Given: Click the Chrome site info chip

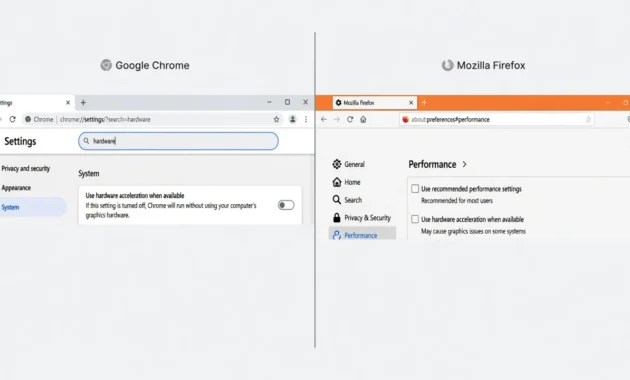Looking at the screenshot, I should click(39, 119).
